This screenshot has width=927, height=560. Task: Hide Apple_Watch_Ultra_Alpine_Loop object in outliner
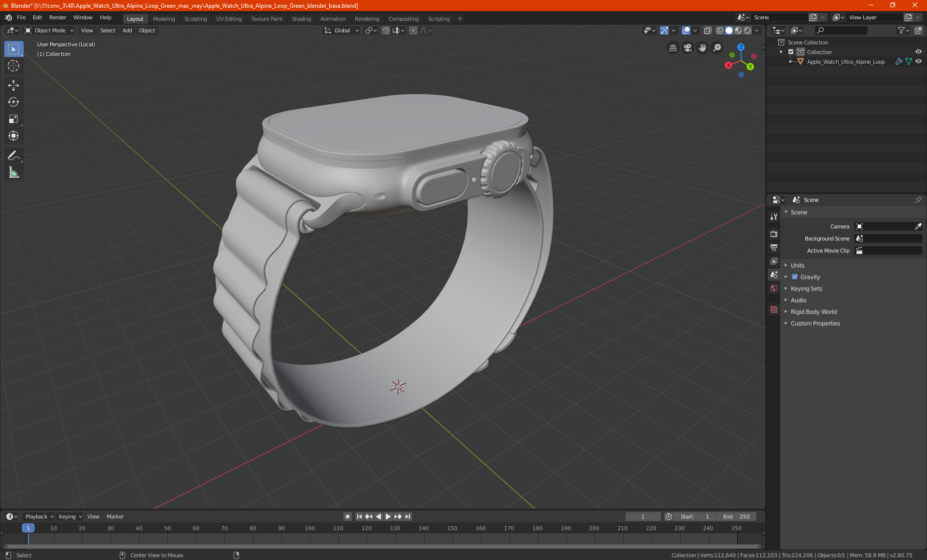[918, 62]
